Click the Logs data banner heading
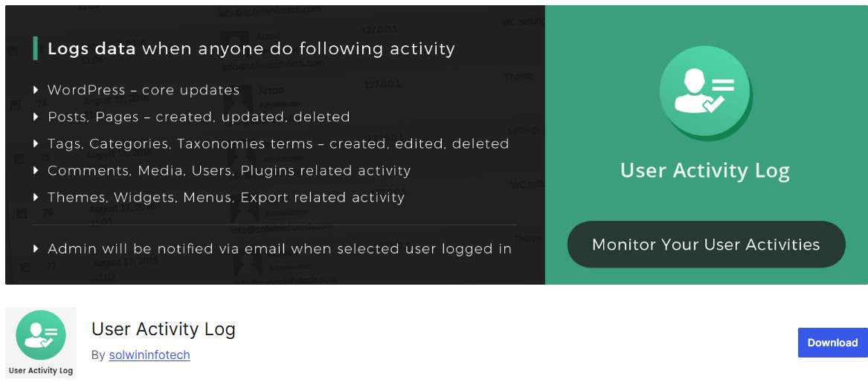This screenshot has width=868, height=385. [251, 48]
